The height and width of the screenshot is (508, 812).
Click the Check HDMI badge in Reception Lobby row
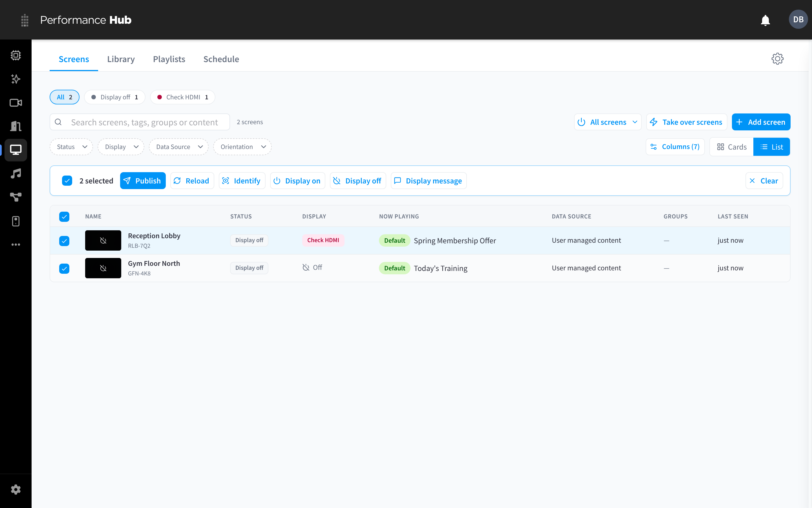pyautogui.click(x=323, y=240)
